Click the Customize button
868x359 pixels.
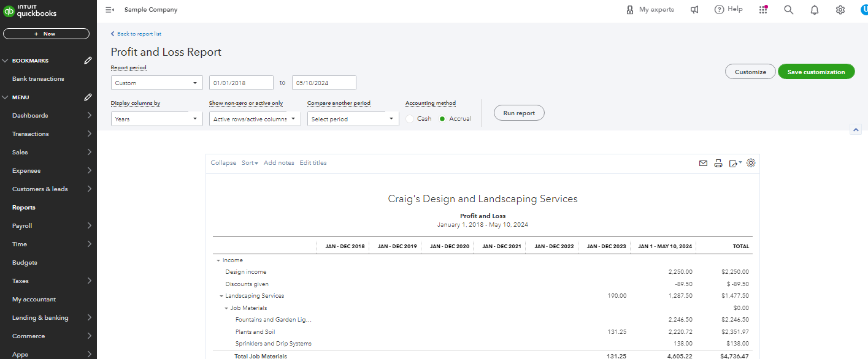(750, 72)
